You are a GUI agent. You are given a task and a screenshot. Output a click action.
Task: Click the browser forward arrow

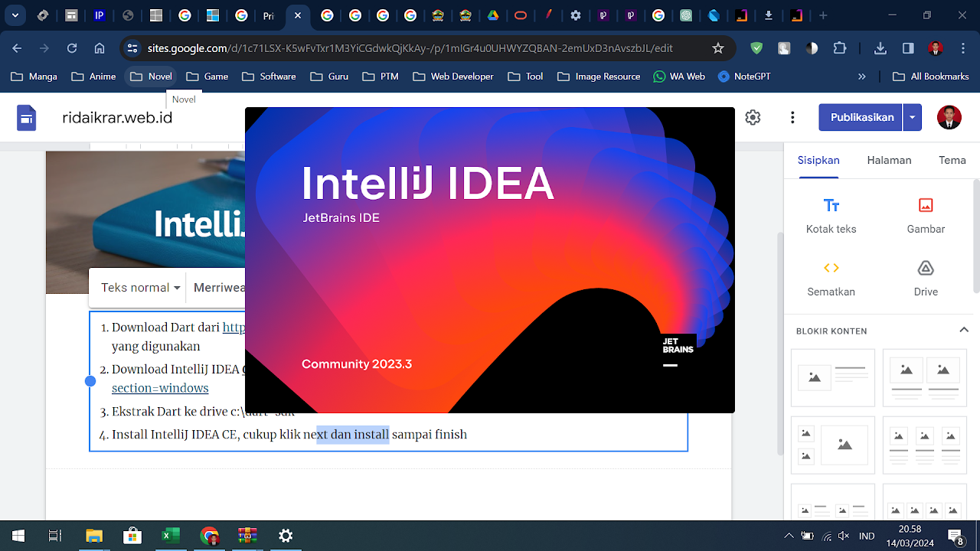coord(44,48)
